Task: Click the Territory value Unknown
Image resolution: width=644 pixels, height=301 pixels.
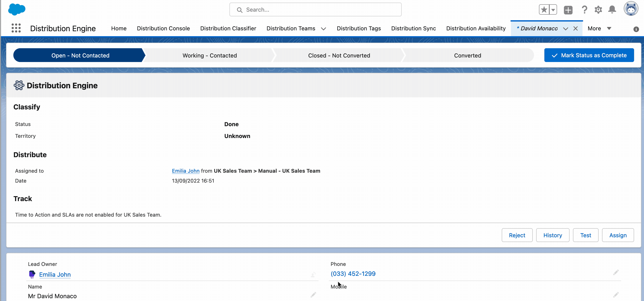Action: point(237,136)
